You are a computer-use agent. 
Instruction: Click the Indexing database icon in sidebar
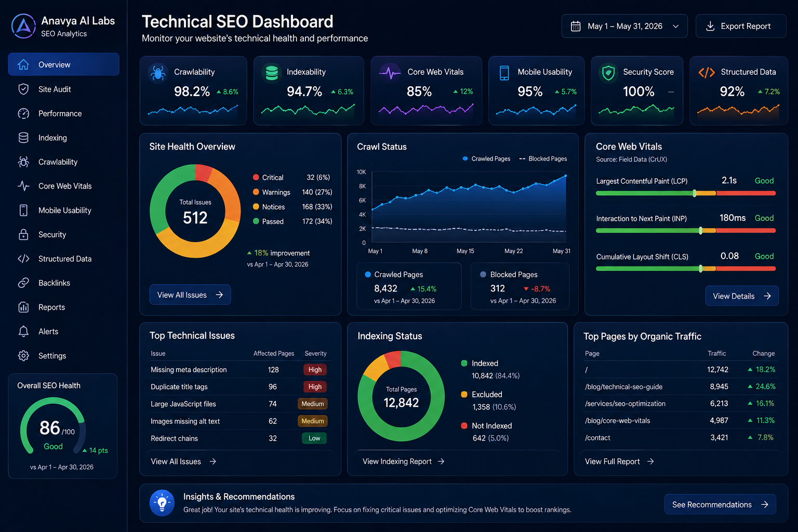click(23, 138)
